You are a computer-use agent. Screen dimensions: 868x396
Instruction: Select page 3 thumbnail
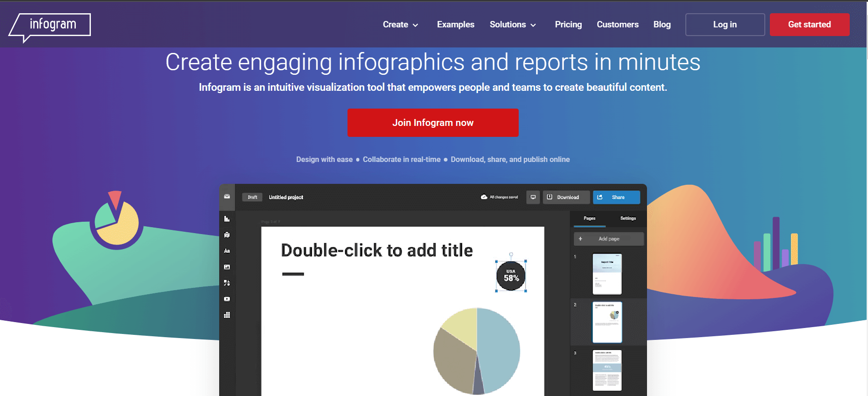607,370
